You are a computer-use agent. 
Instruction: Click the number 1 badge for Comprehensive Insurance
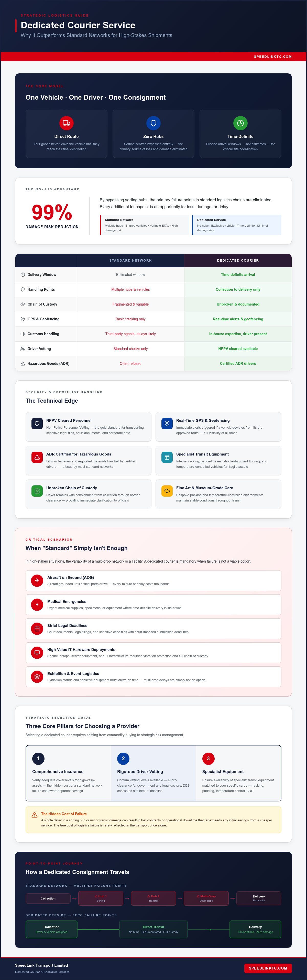coord(38,758)
